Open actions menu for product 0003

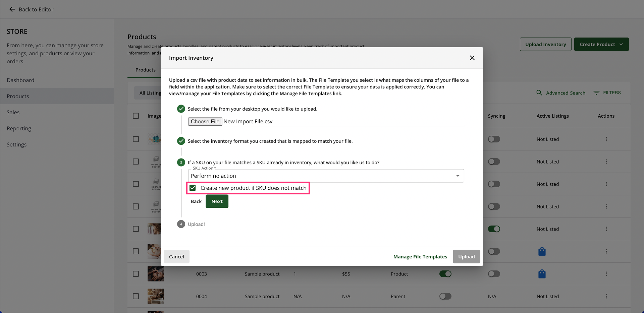[606, 274]
